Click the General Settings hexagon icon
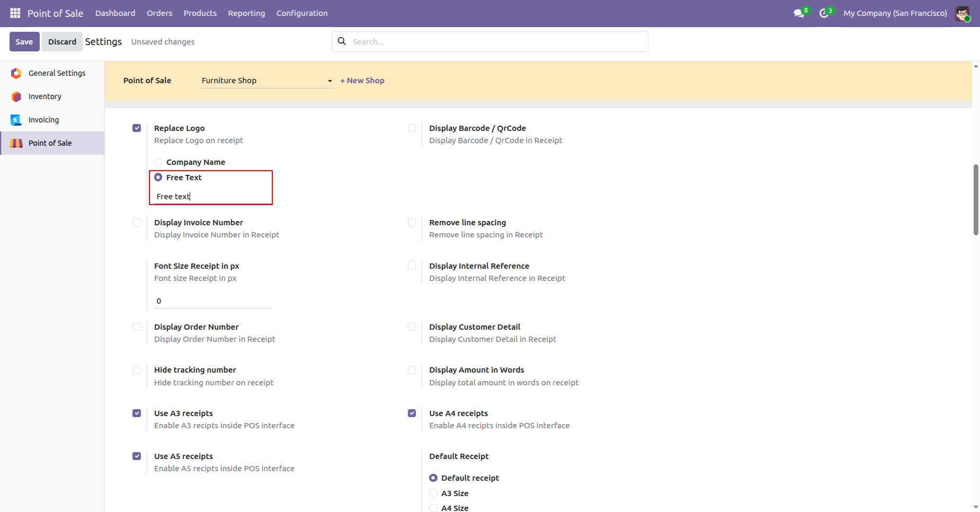The width and height of the screenshot is (980, 512). [16, 73]
